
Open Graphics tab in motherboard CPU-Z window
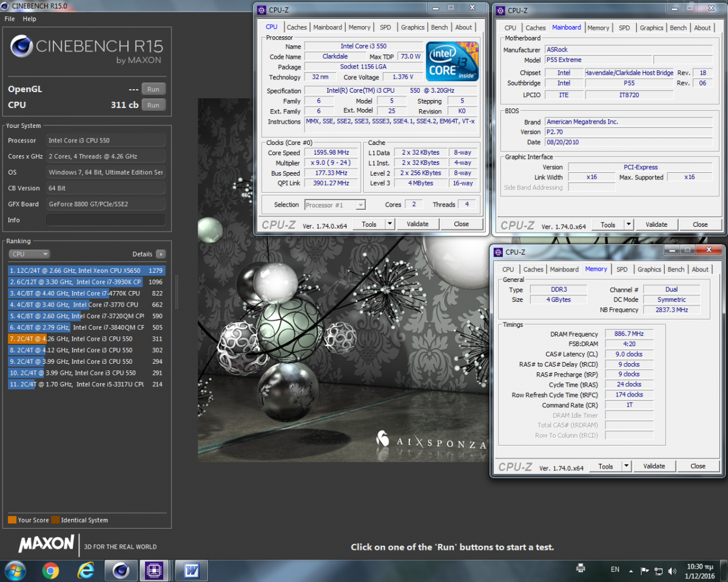tap(652, 28)
